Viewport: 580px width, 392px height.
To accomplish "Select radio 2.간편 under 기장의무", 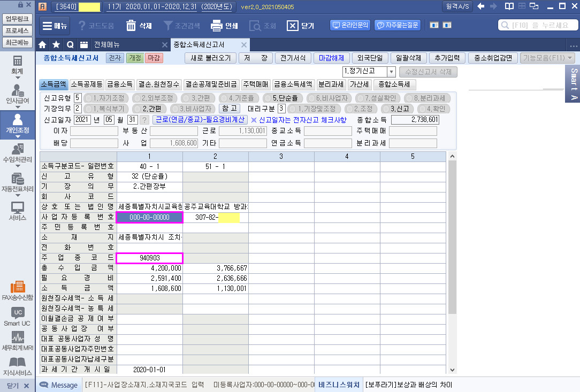I will (149, 109).
